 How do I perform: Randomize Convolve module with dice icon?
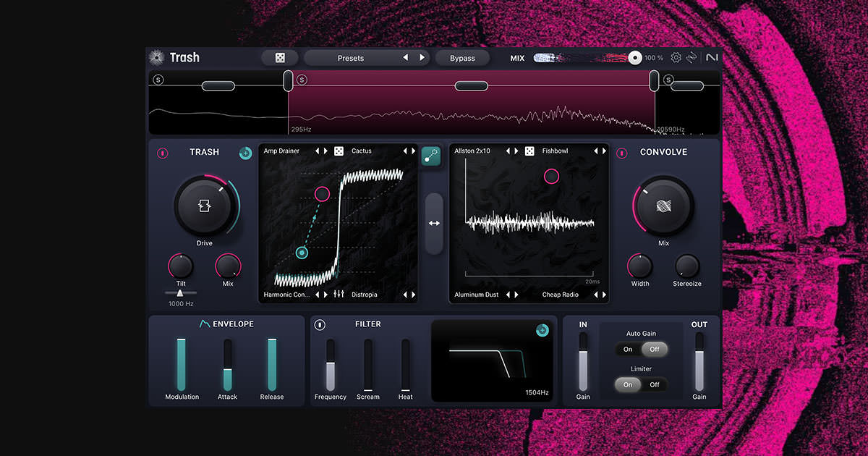[x=529, y=151]
